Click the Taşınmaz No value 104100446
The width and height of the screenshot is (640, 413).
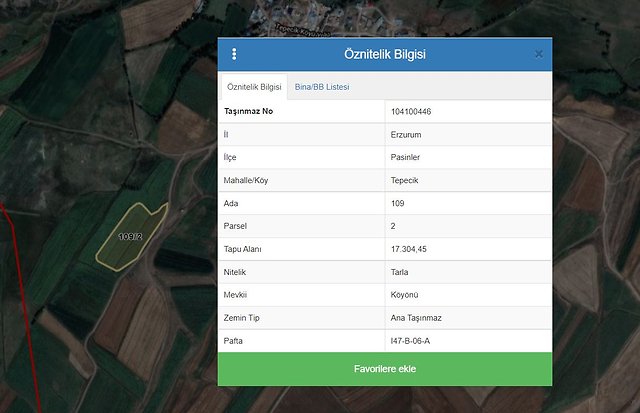(412, 111)
